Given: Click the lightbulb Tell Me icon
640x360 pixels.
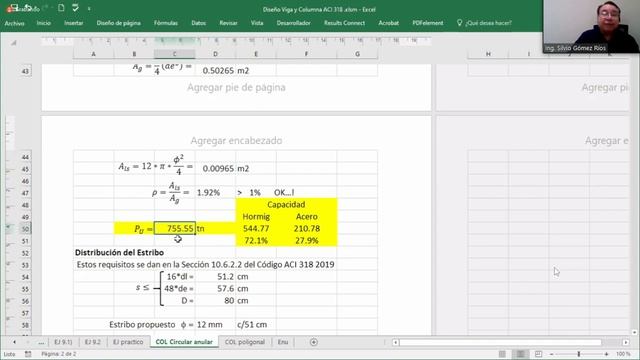Looking at the screenshot, I should tap(459, 23).
